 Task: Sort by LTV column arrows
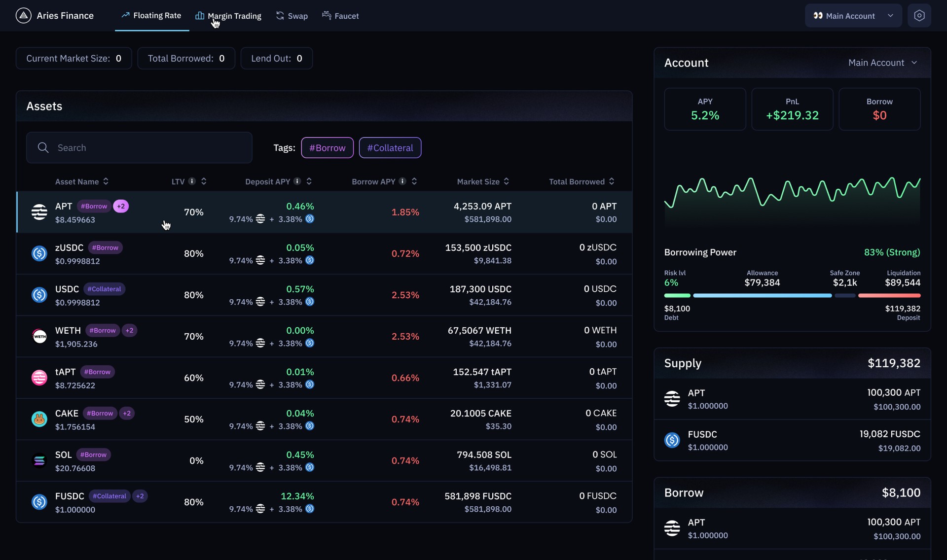pyautogui.click(x=204, y=181)
